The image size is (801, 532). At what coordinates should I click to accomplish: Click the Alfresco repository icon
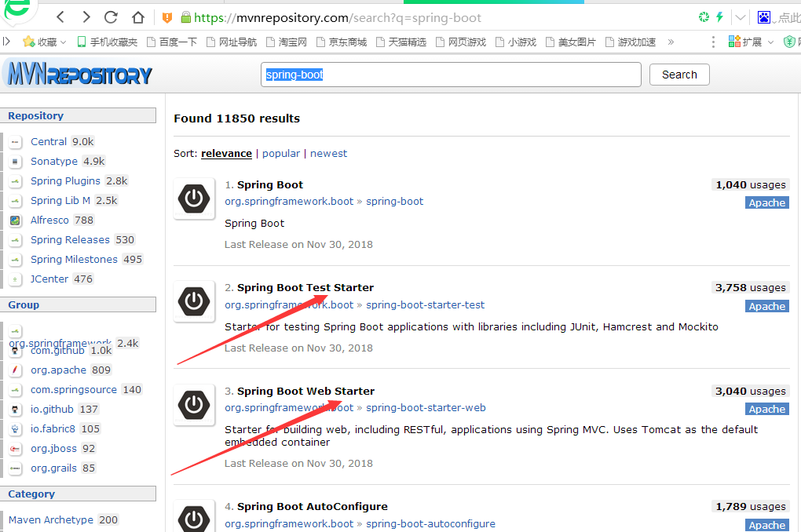[16, 220]
